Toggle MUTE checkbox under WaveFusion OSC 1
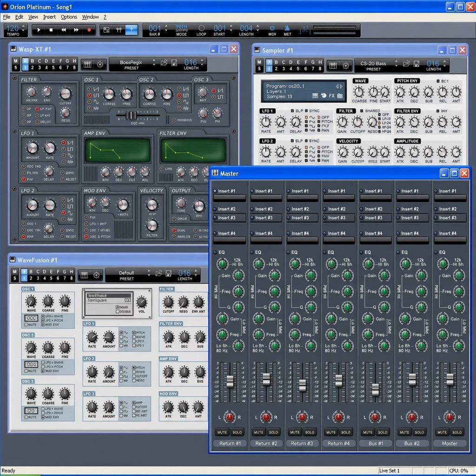 coord(26,325)
